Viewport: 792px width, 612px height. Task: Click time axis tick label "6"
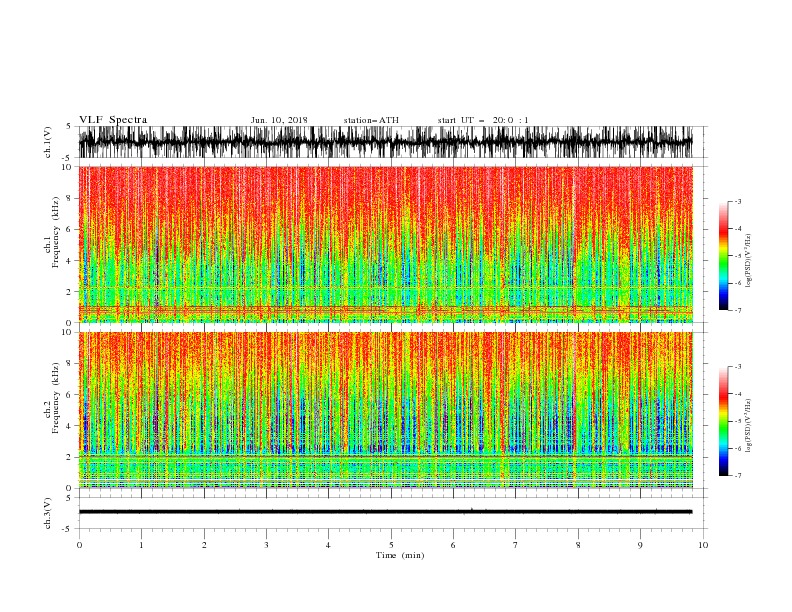[453, 545]
